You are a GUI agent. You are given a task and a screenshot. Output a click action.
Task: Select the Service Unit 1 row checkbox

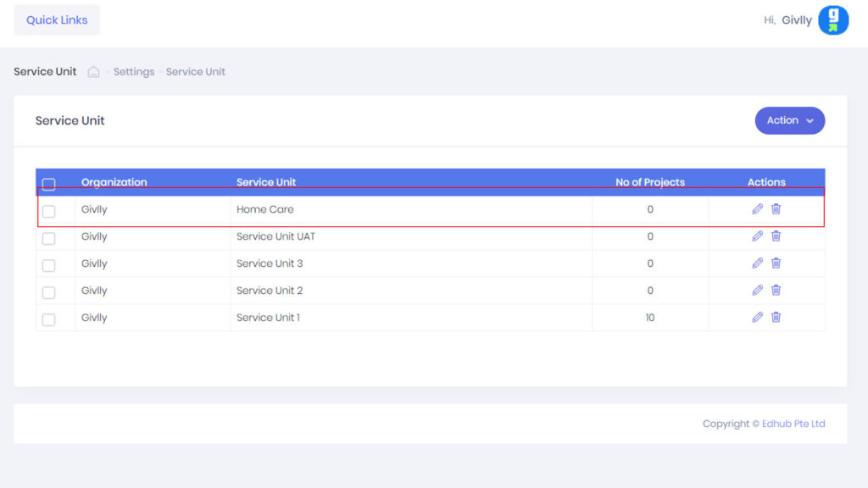click(49, 319)
